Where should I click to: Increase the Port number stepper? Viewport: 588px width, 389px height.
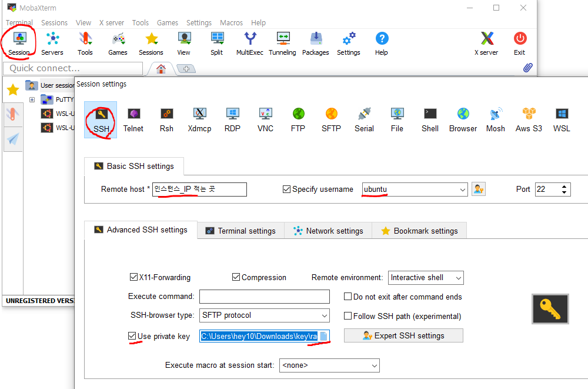(564, 186)
